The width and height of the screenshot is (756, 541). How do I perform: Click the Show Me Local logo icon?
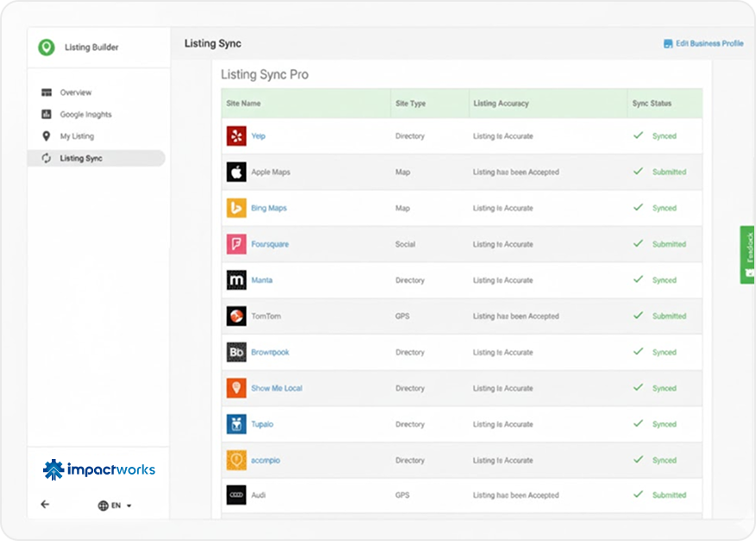click(236, 388)
